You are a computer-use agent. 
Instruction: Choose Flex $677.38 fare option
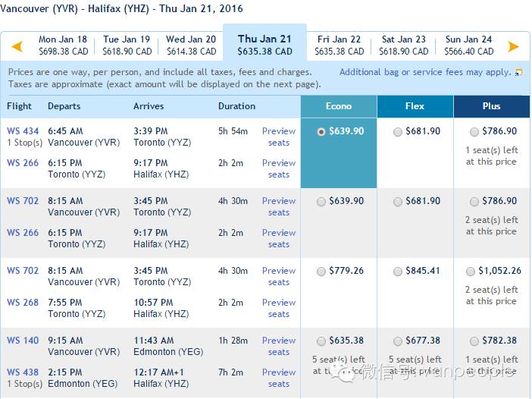point(398,341)
